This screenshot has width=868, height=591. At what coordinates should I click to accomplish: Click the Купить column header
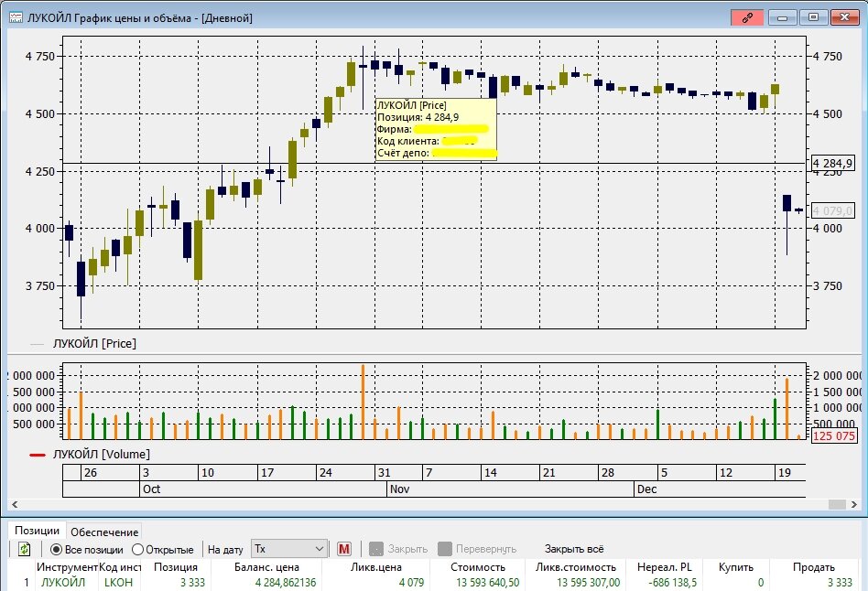736,567
